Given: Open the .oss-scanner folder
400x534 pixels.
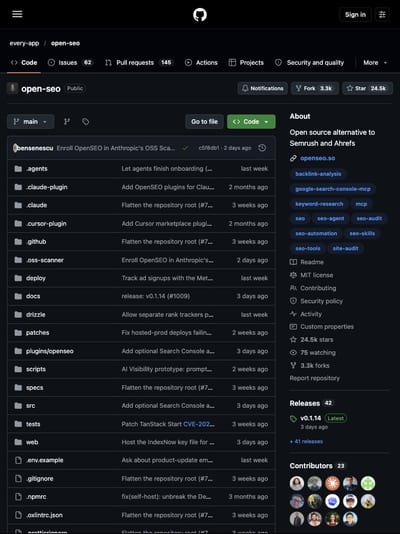Looking at the screenshot, I should click(x=45, y=260).
